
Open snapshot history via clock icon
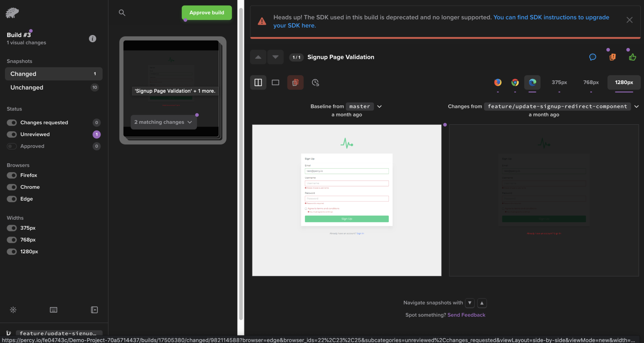315,82
